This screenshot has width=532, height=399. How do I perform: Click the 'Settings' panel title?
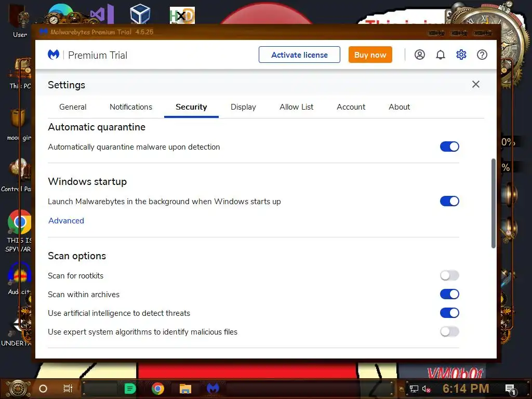(66, 85)
